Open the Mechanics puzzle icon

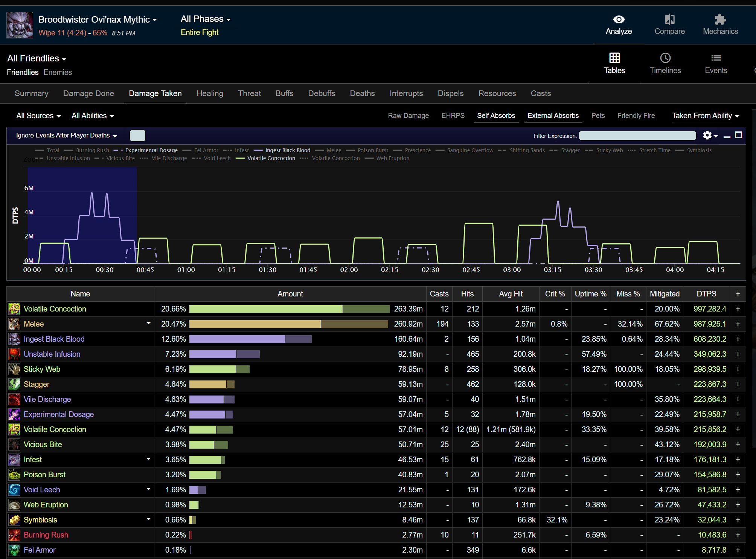(x=720, y=20)
